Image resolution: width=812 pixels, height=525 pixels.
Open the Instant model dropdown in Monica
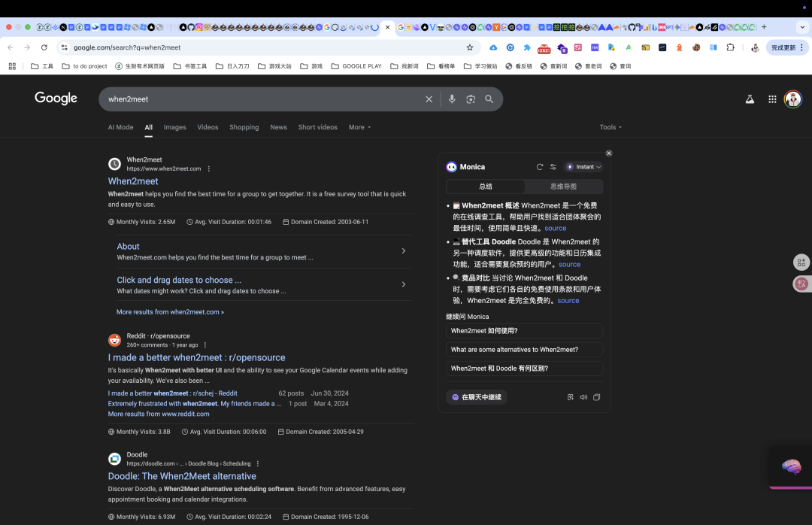(583, 167)
